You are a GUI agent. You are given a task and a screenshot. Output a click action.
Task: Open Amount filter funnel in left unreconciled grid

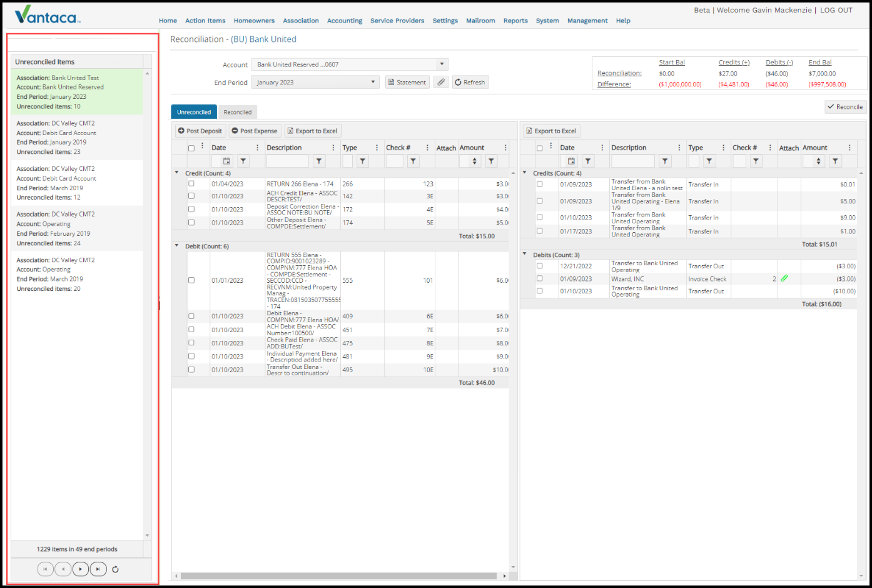click(492, 161)
